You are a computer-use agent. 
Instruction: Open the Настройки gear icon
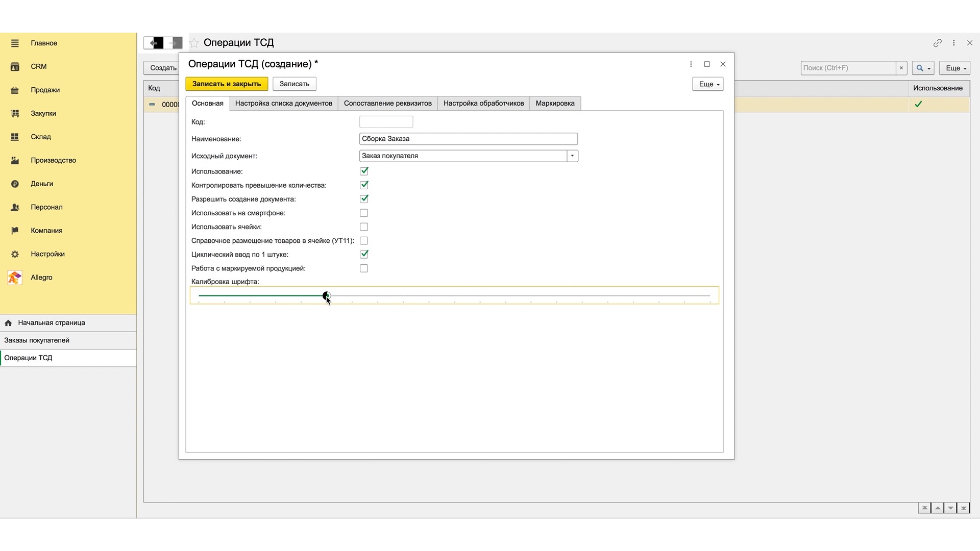pos(15,254)
